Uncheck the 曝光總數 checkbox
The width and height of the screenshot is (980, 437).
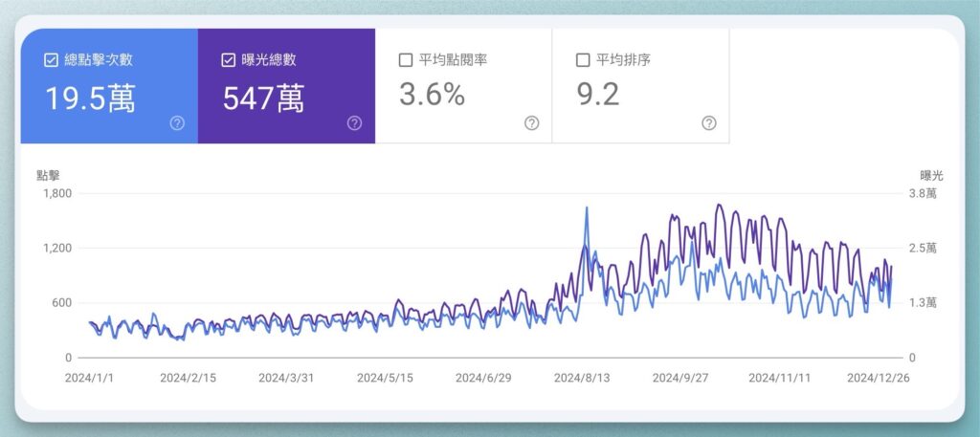pos(228,60)
